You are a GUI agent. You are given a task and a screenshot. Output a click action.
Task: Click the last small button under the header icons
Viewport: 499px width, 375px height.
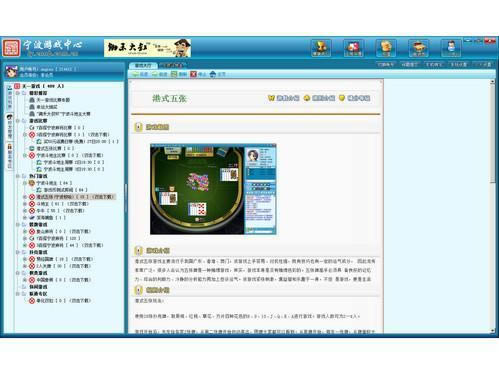(483, 65)
